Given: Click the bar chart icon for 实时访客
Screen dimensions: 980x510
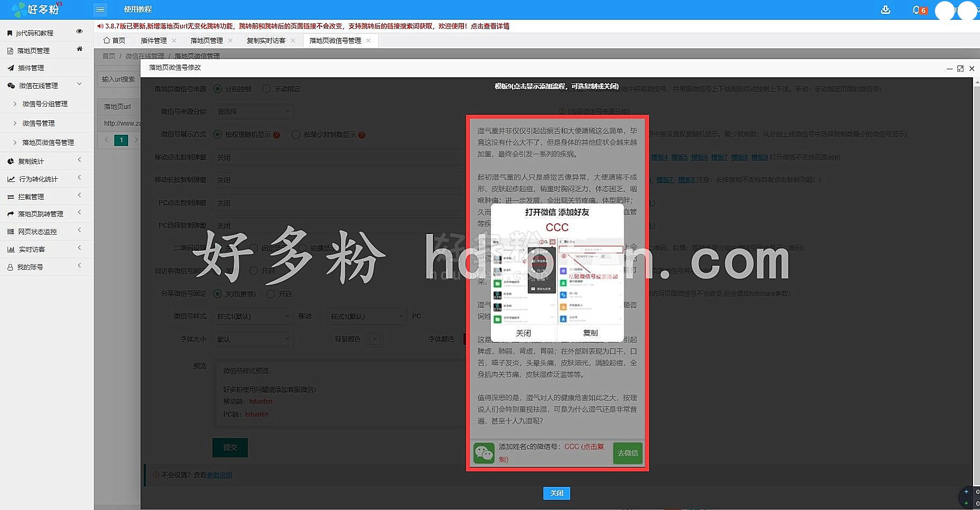Looking at the screenshot, I should pos(11,250).
